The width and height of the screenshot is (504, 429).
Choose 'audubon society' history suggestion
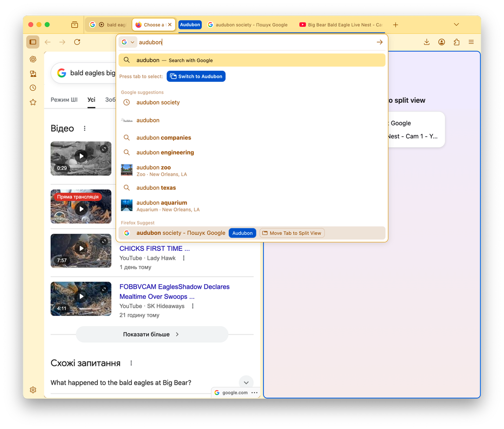point(252,102)
